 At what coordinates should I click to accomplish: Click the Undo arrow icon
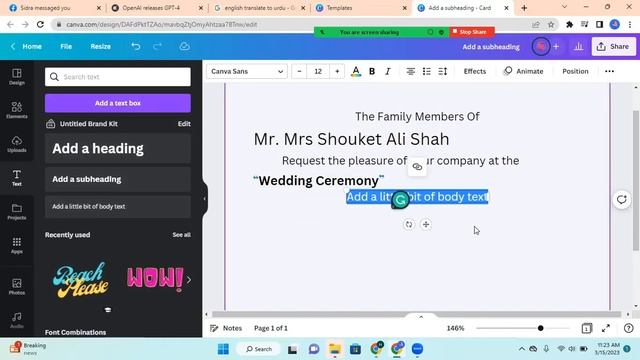click(x=136, y=47)
